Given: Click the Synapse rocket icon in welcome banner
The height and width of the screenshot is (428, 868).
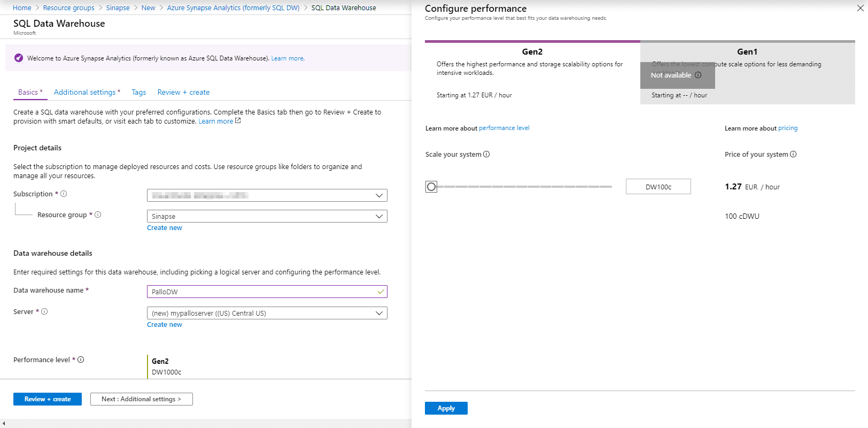Looking at the screenshot, I should coord(19,58).
